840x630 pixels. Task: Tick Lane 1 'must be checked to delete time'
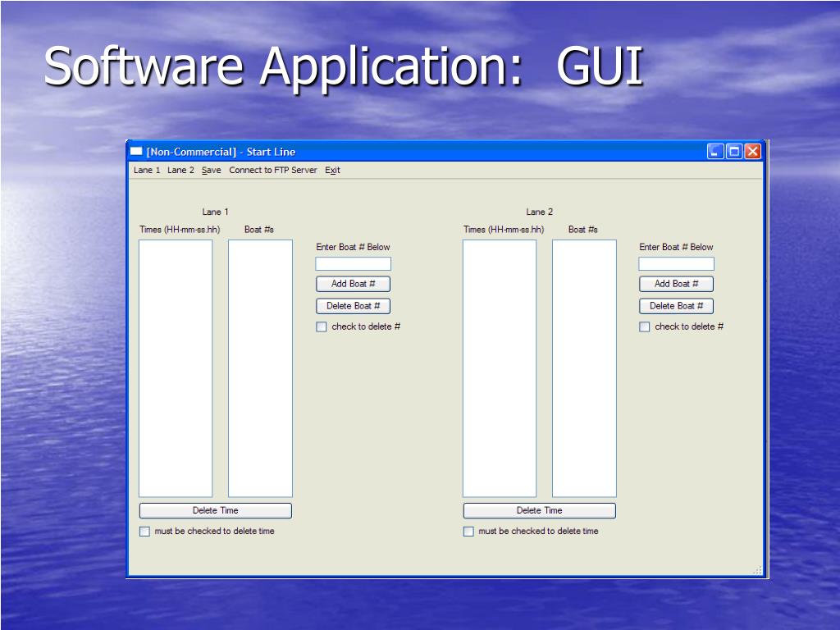[x=145, y=532]
